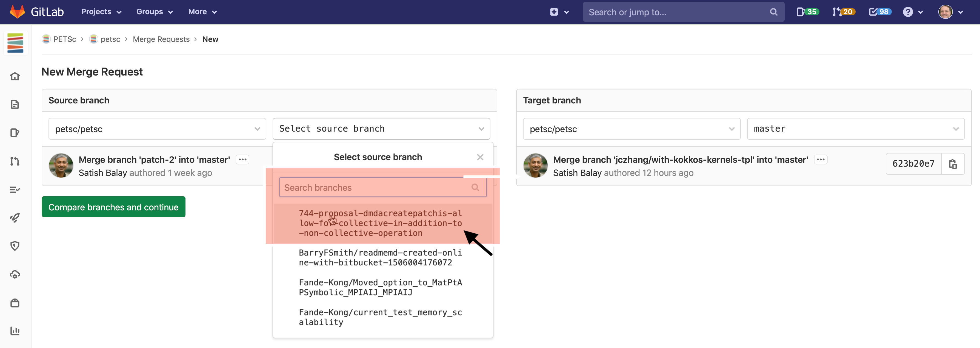
Task: Click the Search branches field
Action: (383, 187)
